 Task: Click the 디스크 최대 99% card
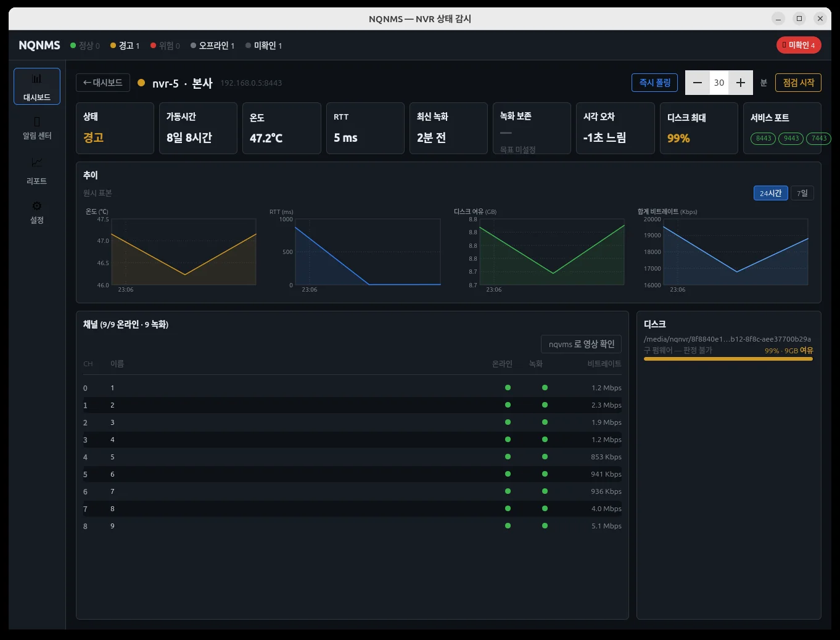[699, 128]
